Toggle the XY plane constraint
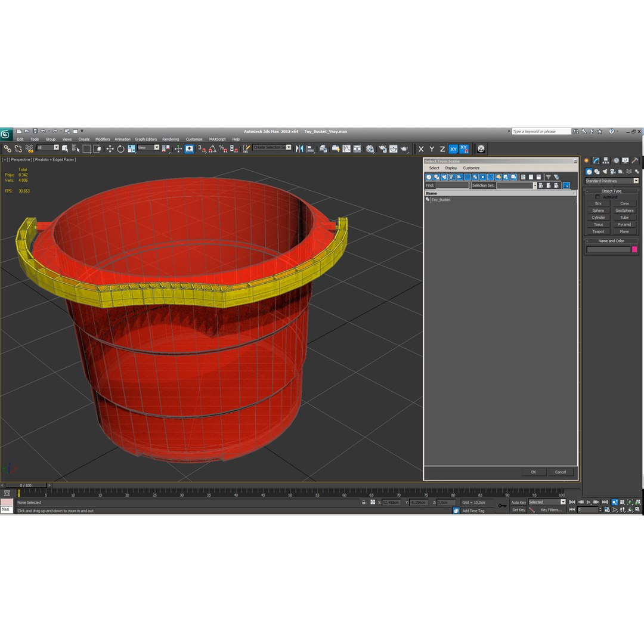The image size is (644, 644). tap(453, 149)
